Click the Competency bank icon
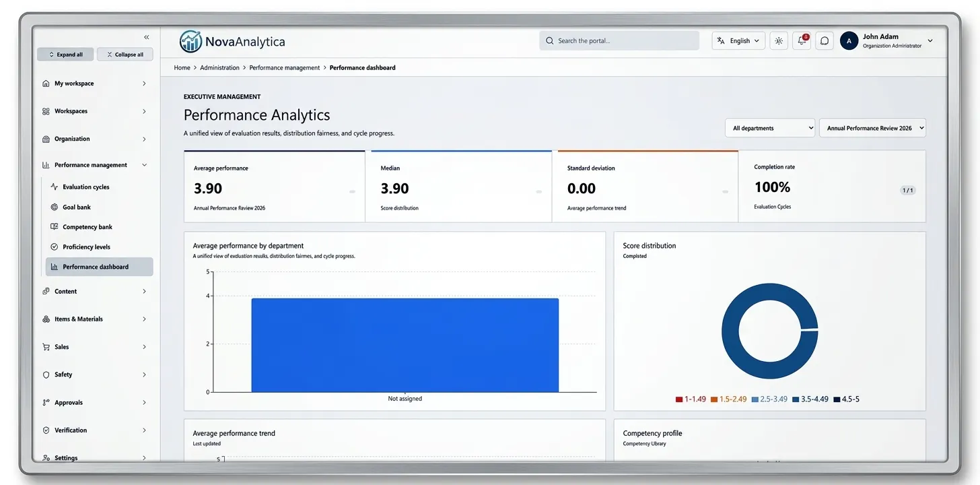The image size is (980, 485). 55,227
